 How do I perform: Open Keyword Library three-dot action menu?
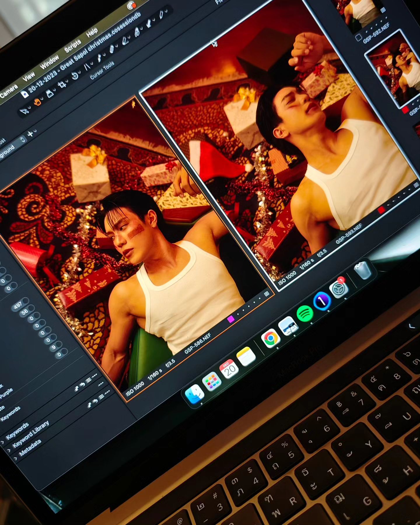tap(101, 384)
